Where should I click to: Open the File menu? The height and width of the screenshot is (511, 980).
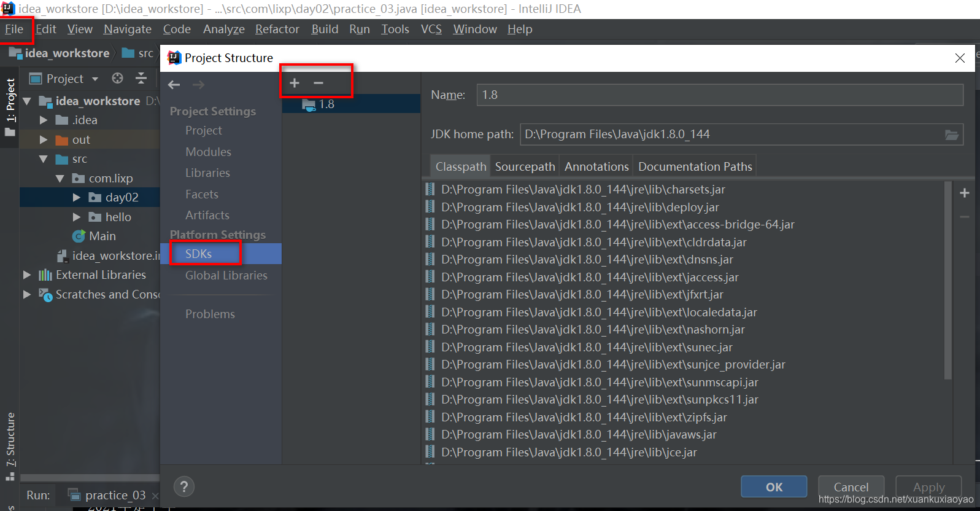tap(14, 29)
